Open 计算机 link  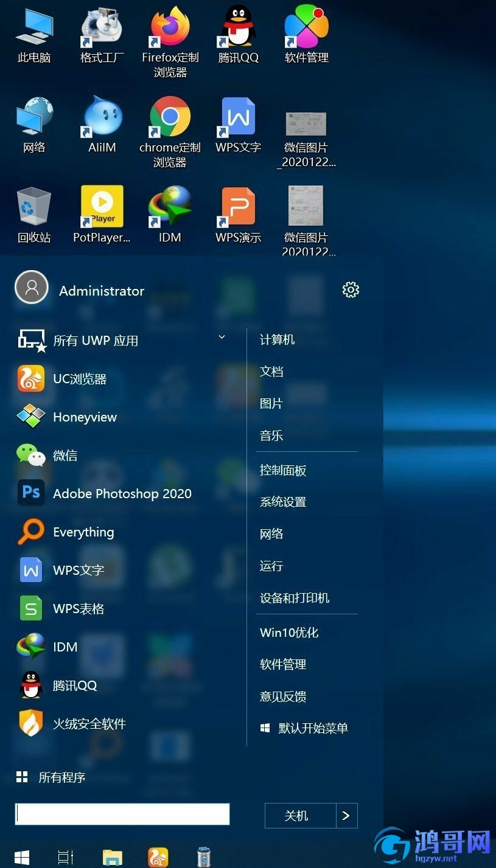(x=278, y=339)
